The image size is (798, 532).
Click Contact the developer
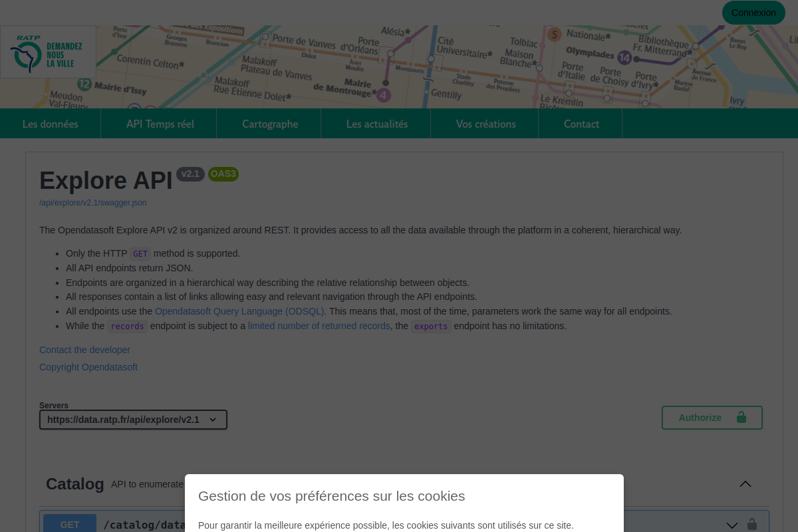coord(84,350)
